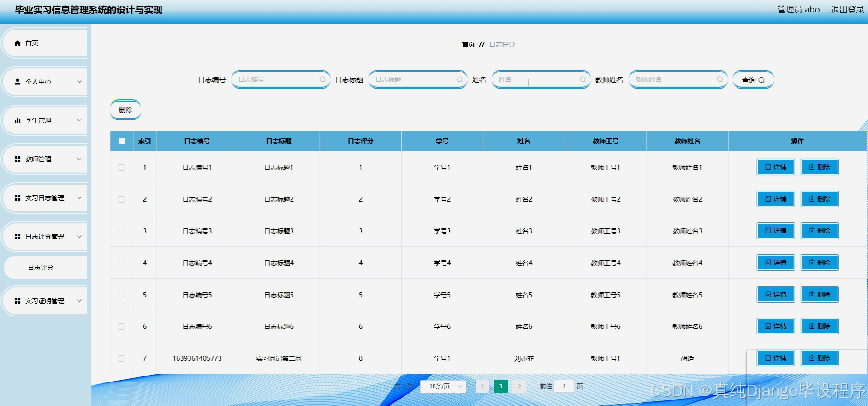Click the bar chart icon beside 学生管理
The height and width of the screenshot is (406, 868).
point(18,120)
